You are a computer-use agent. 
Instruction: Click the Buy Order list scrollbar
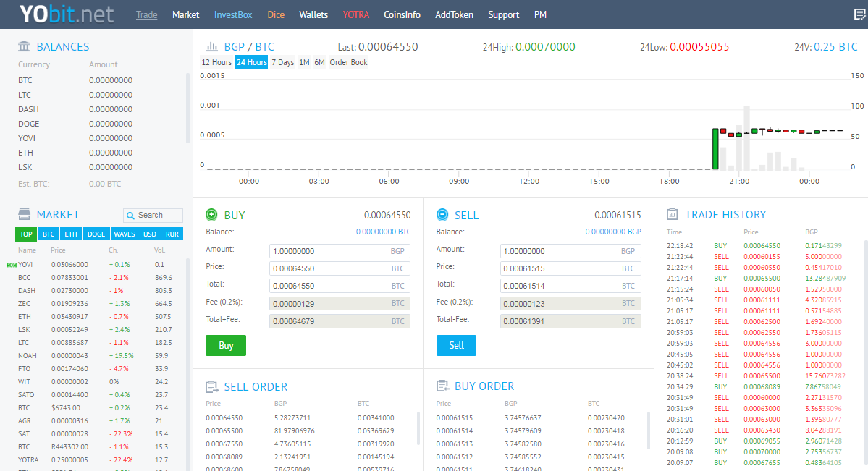coord(648,430)
